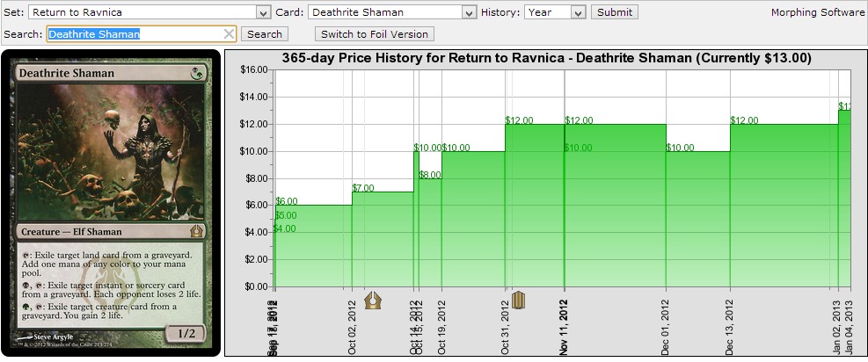This screenshot has height=362, width=868.
Task: Click the $8.00 price label on the chart
Action: pos(430,175)
